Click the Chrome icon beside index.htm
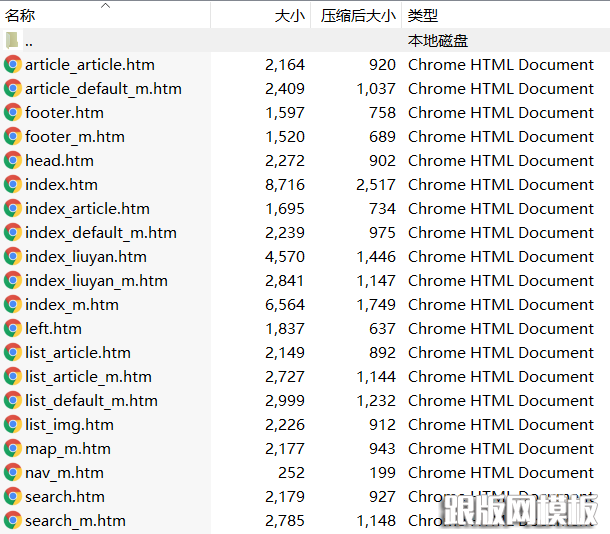This screenshot has width=610, height=534. point(12,184)
